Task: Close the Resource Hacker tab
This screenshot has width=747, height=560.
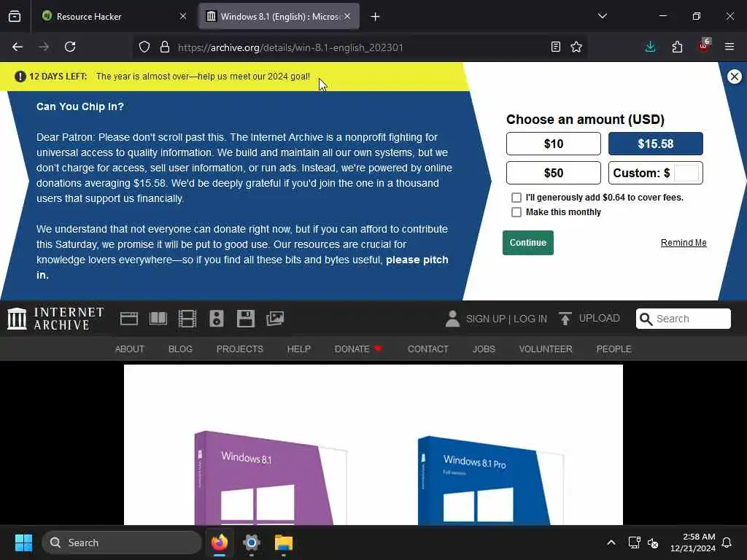Action: tap(183, 16)
